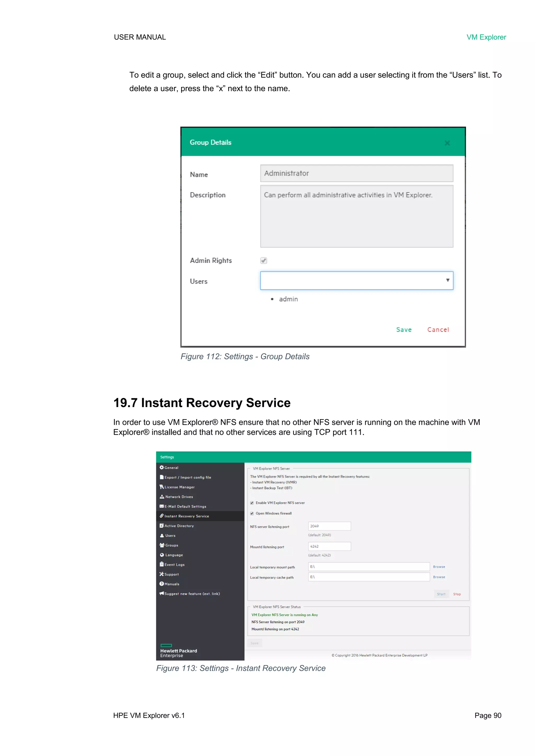Click the Local temporary mount path field
The image size is (535, 756).
coord(369,566)
